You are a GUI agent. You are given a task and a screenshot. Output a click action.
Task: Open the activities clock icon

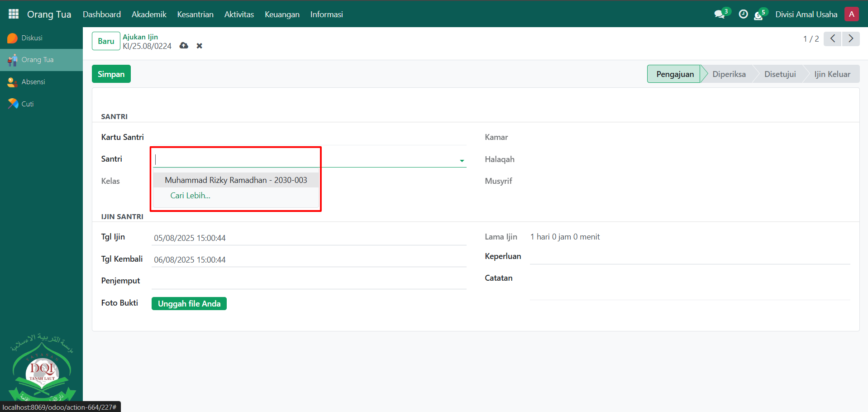(x=743, y=14)
